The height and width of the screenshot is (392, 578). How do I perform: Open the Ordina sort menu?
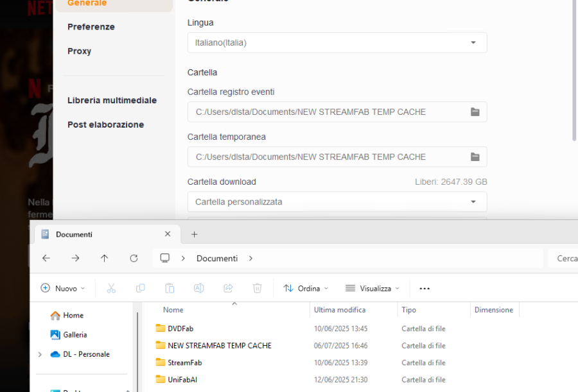point(306,288)
